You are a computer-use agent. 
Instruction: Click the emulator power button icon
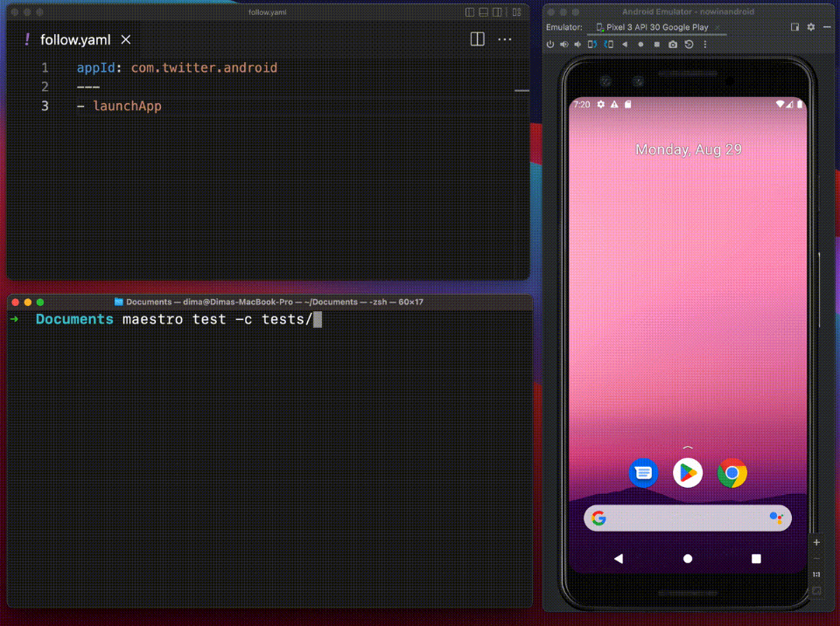(x=550, y=45)
